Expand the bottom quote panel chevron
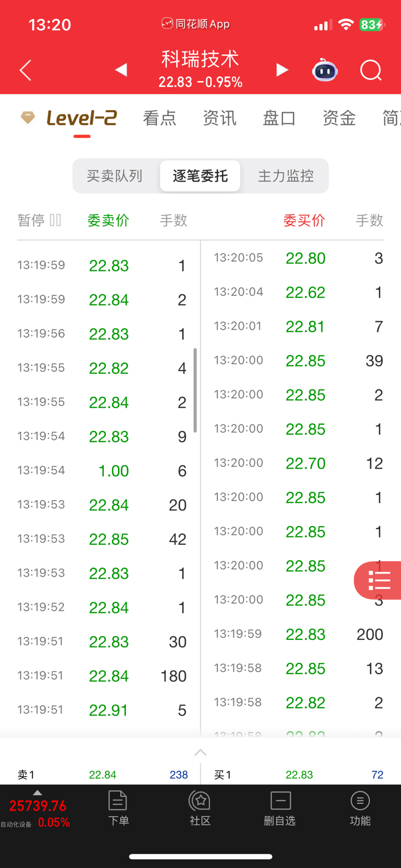The width and height of the screenshot is (401, 868). (x=200, y=752)
